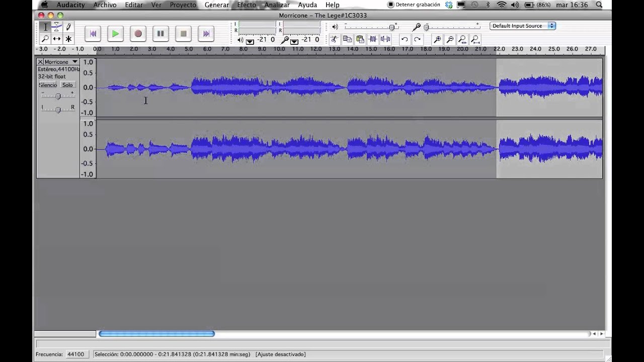This screenshot has height=362, width=644.
Task: Select the Envelope tool
Action: (x=56, y=27)
